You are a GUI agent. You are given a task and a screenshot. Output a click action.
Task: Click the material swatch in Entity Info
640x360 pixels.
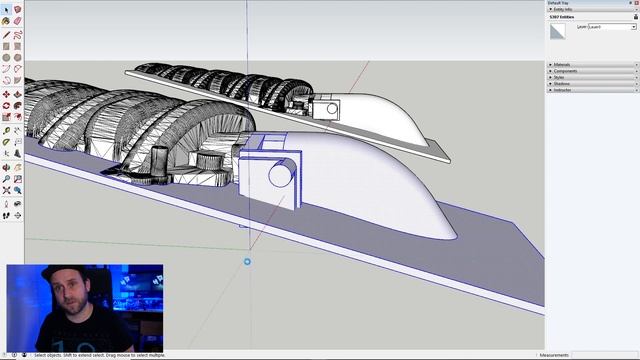[x=558, y=31]
